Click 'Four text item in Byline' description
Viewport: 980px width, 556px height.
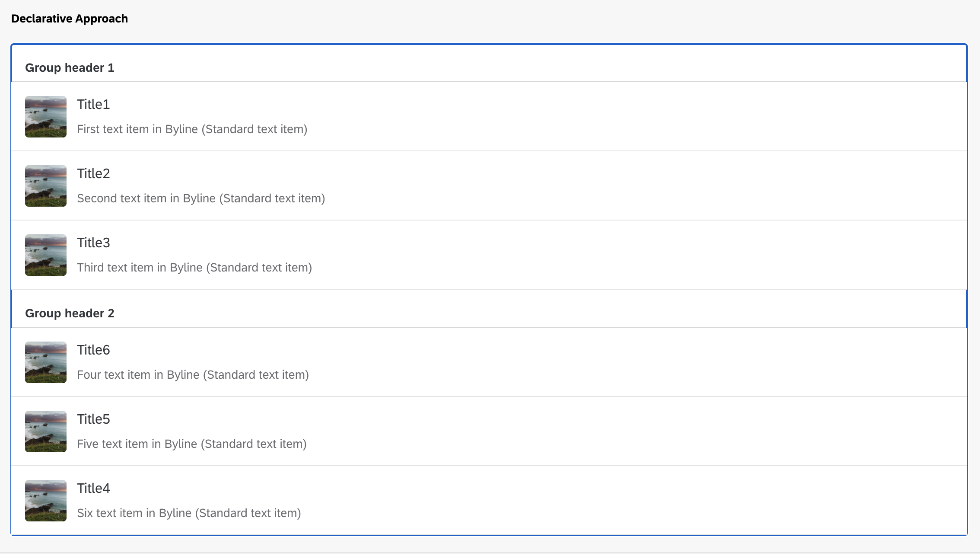coord(193,375)
